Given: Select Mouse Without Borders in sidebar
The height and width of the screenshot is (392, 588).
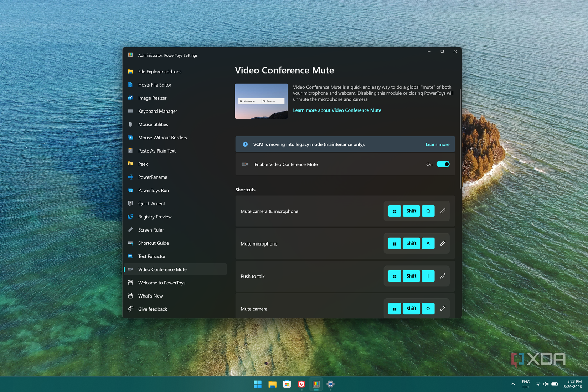Looking at the screenshot, I should click(x=175, y=138).
